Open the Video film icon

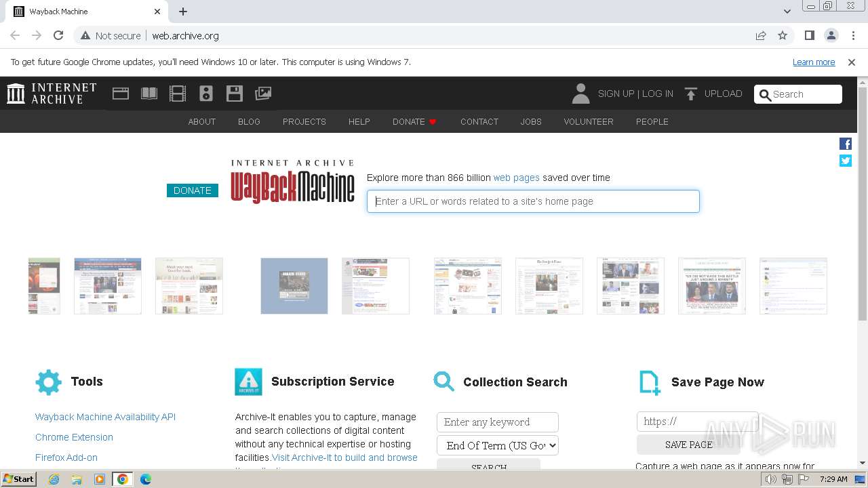tap(178, 94)
